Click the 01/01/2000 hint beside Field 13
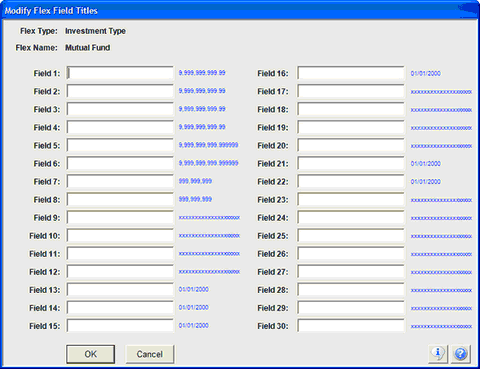Viewport: 480px width, 369px height. click(194, 289)
